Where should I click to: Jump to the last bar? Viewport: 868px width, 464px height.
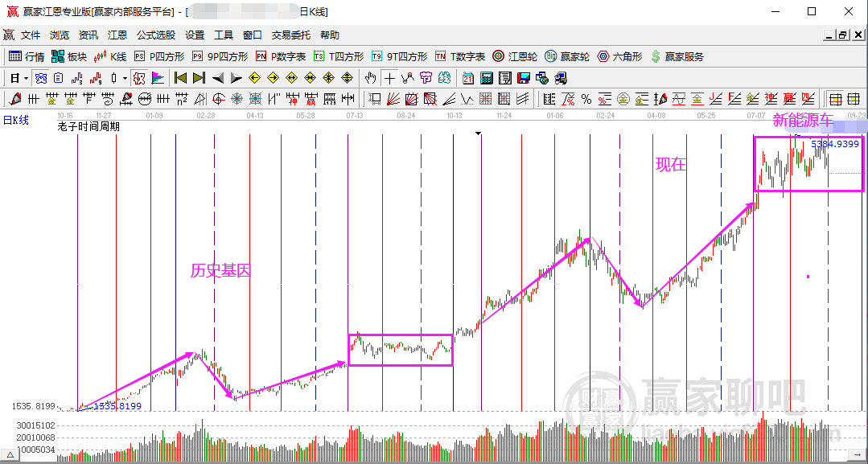pos(200,78)
